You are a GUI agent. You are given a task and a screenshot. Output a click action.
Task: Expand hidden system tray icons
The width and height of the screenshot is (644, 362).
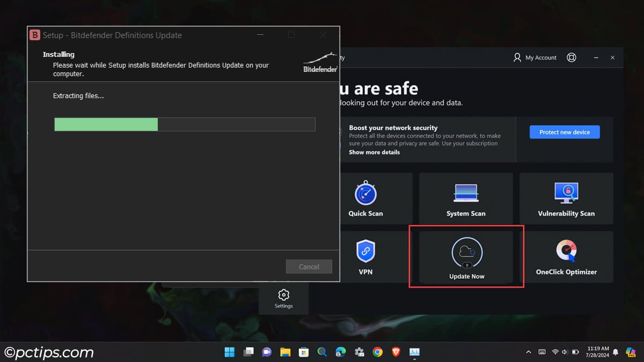coord(528,352)
